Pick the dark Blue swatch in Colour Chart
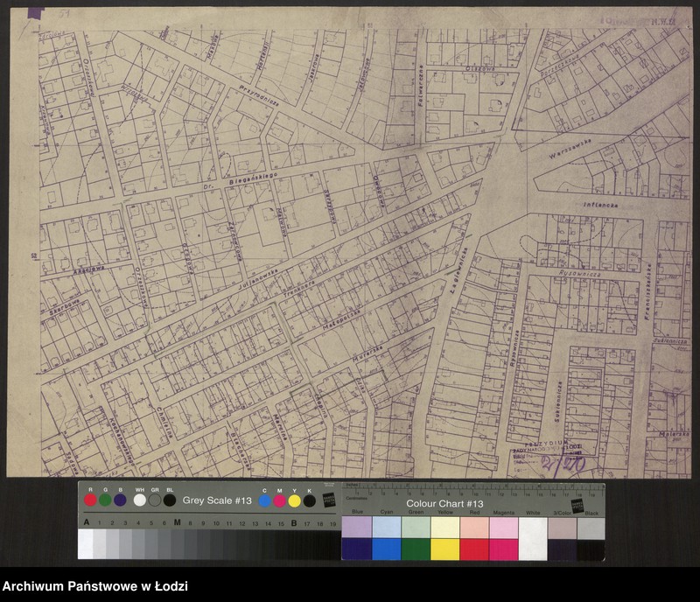The image size is (700, 602). pos(356,549)
